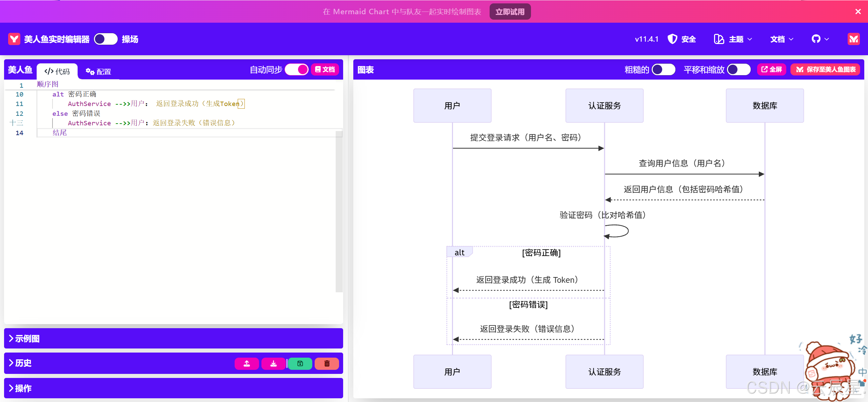The image size is (868, 402).
Task: Click the green save history icon
Action: point(300,363)
